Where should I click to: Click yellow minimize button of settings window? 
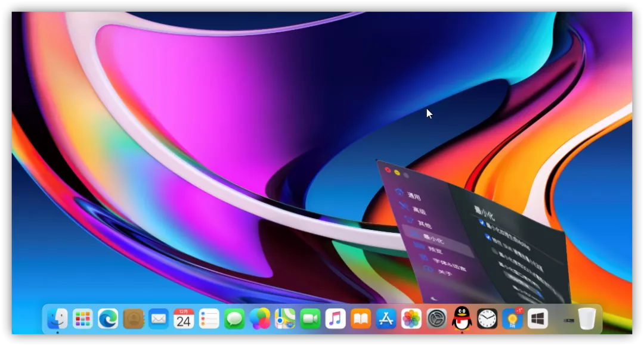397,173
